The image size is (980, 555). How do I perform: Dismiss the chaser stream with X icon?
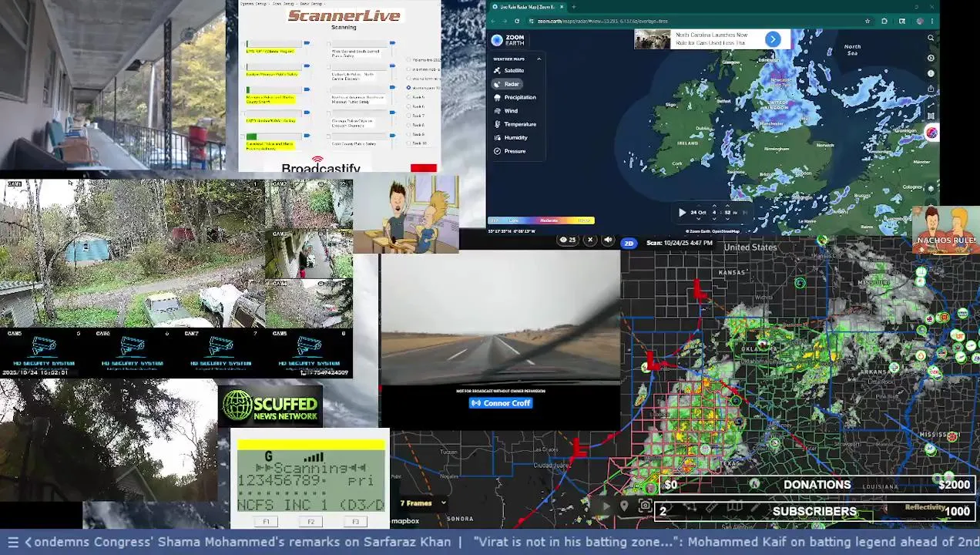coord(590,240)
